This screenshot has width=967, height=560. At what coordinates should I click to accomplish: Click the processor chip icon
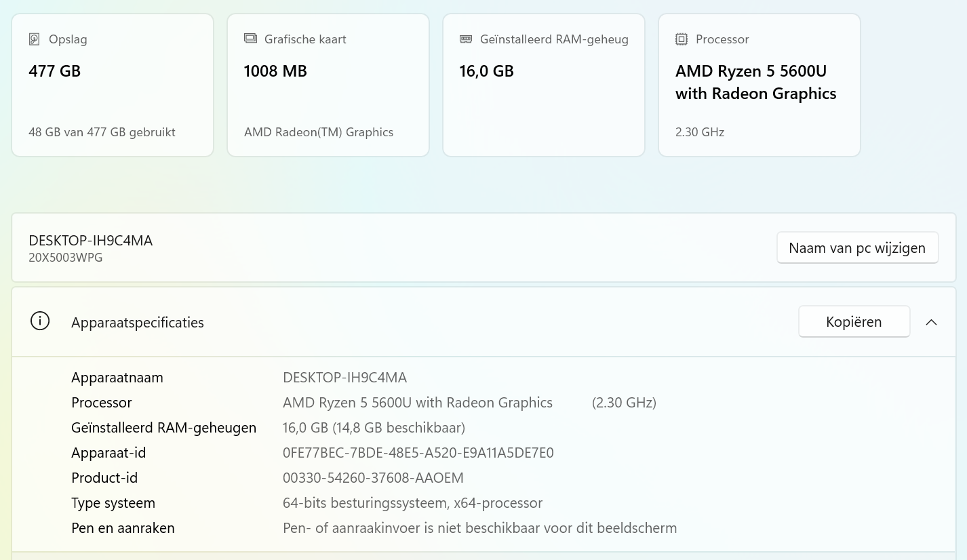point(682,39)
